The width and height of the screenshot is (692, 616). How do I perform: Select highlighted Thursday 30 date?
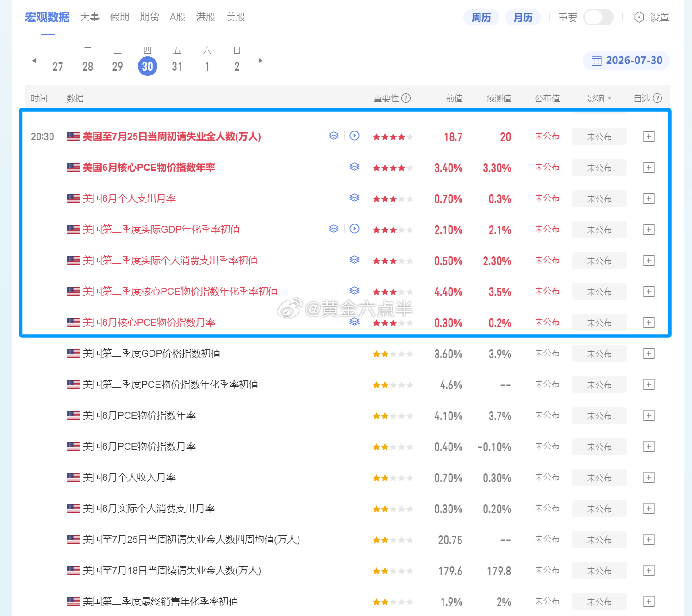(x=148, y=66)
